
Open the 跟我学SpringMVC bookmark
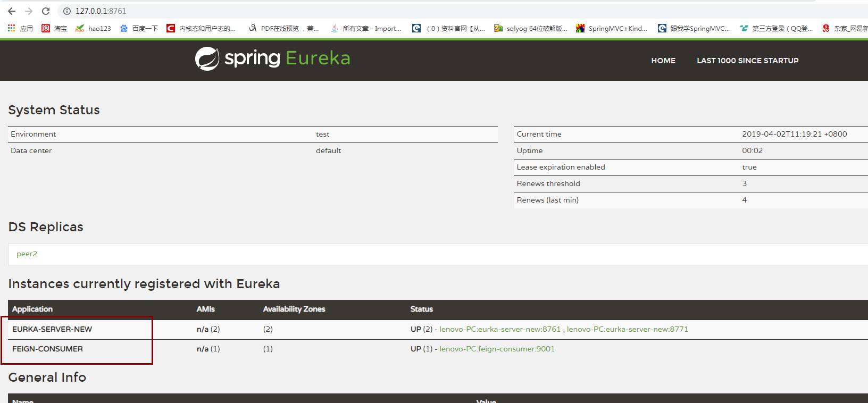[694, 28]
